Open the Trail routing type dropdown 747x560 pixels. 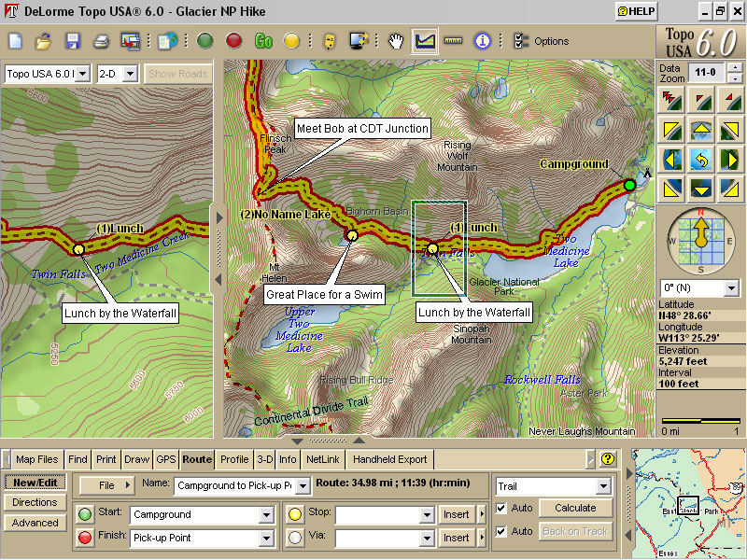click(603, 486)
